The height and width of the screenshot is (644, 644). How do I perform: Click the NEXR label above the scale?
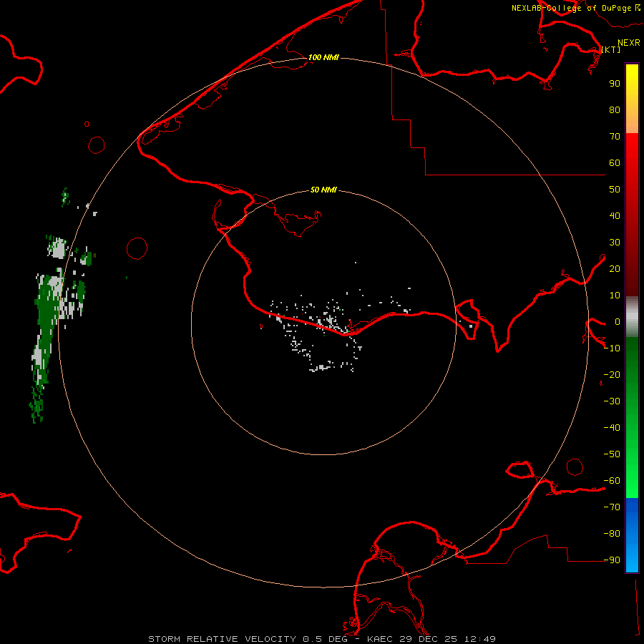point(629,43)
